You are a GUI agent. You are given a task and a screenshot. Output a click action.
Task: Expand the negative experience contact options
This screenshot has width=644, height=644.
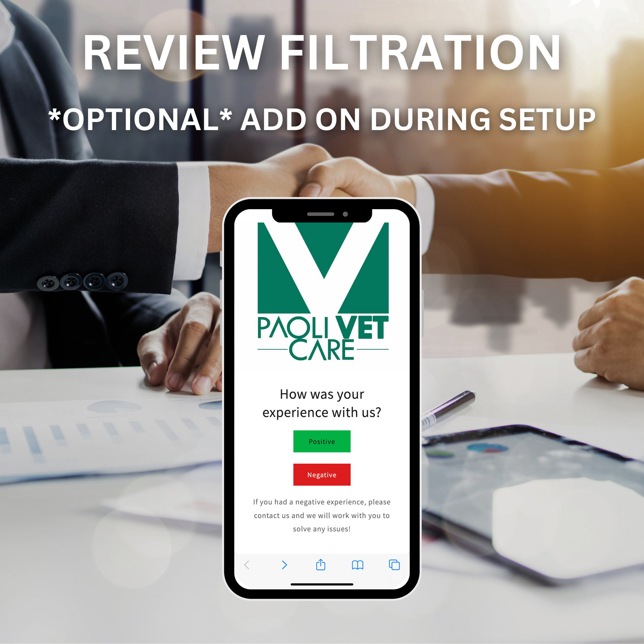point(322,475)
